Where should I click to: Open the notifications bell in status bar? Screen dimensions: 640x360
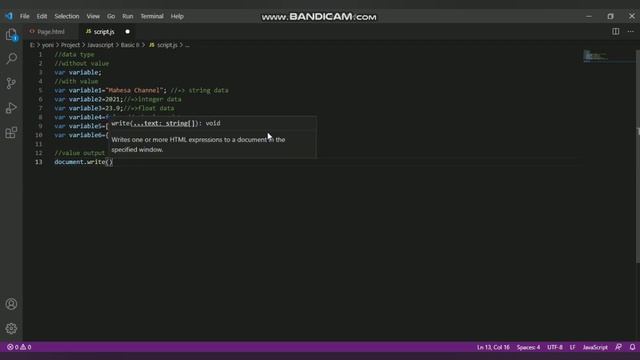coord(632,347)
